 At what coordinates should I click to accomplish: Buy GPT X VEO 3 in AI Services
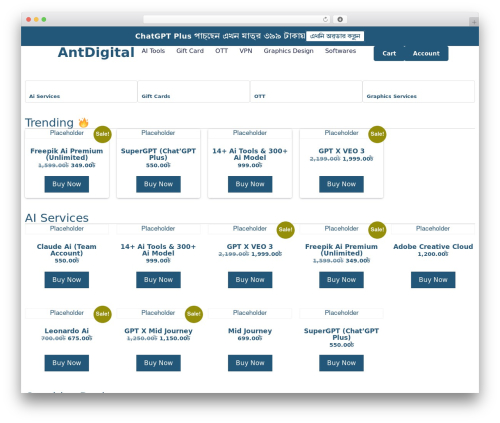tap(250, 280)
